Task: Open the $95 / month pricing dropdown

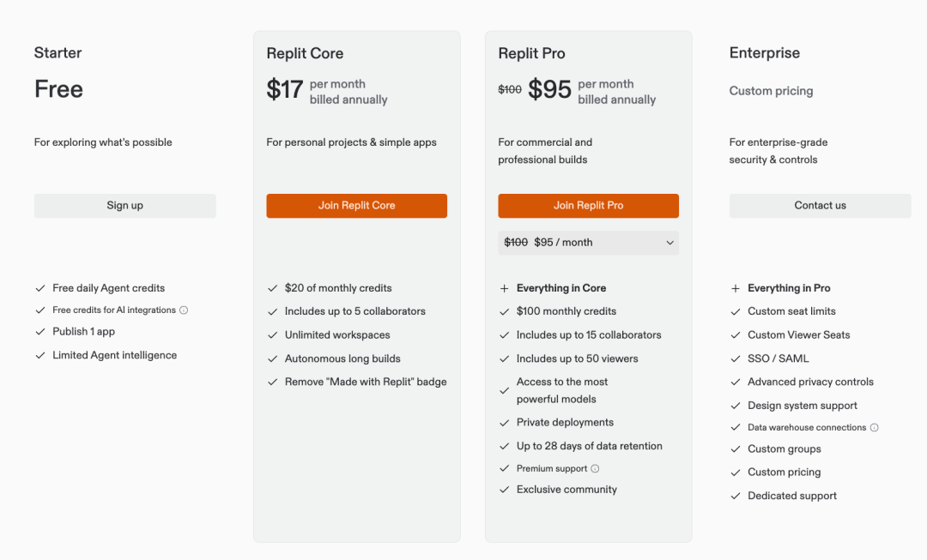Action: pyautogui.click(x=588, y=243)
